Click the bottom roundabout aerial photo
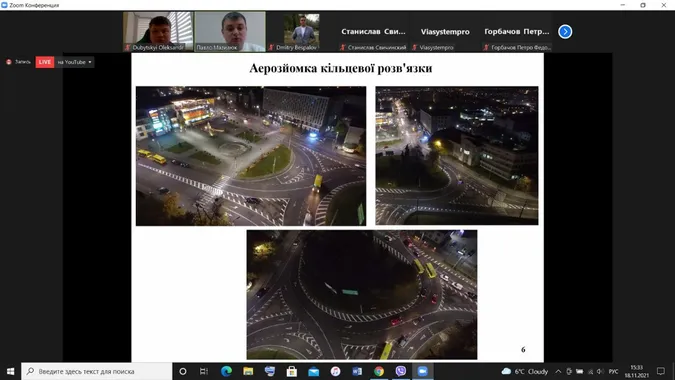The width and height of the screenshot is (675, 380). (x=362, y=295)
